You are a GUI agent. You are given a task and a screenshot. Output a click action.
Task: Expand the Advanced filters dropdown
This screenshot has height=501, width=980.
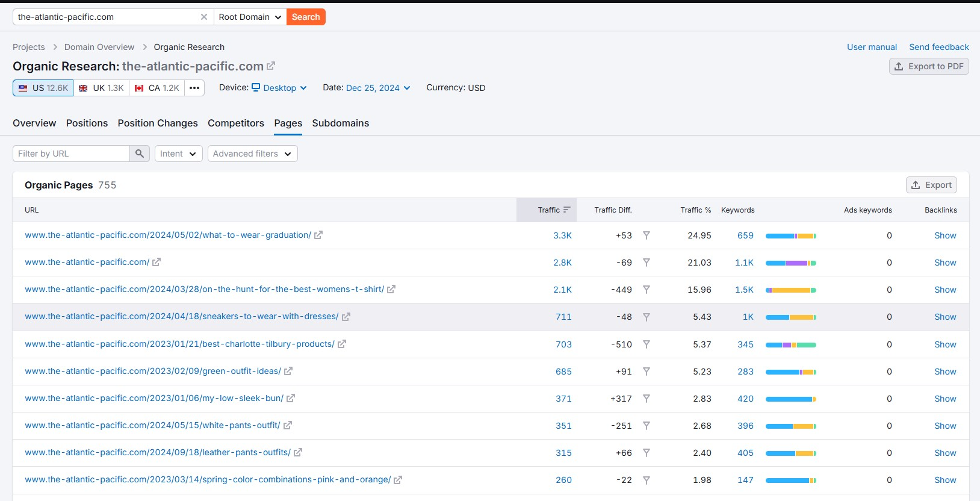tap(252, 154)
